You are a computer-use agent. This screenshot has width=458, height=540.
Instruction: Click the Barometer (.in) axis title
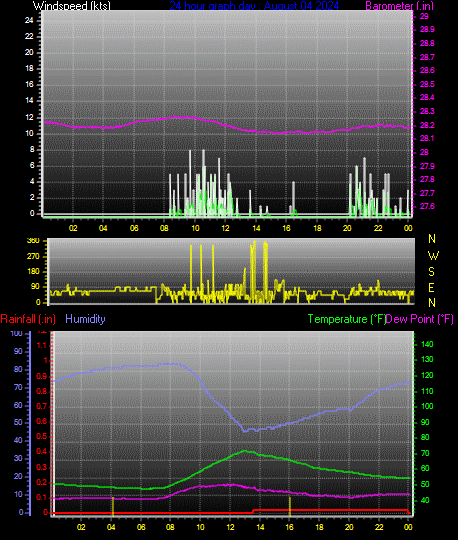coord(399,6)
